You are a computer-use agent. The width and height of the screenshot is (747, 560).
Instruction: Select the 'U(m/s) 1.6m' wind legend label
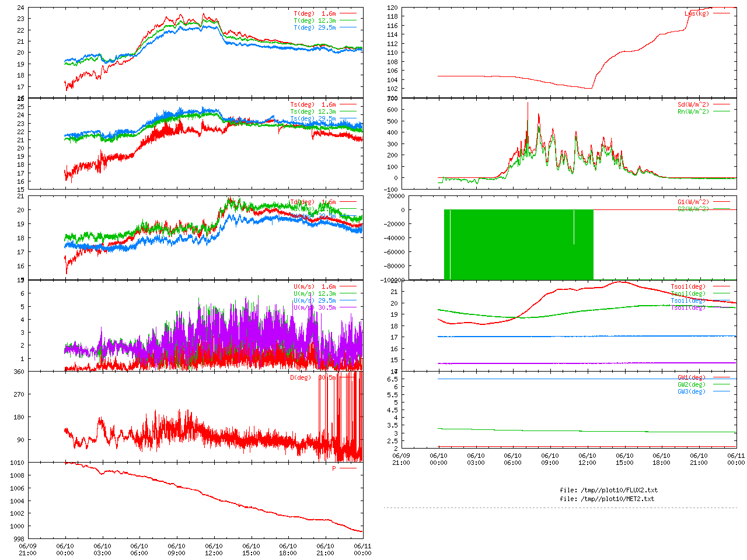(315, 287)
